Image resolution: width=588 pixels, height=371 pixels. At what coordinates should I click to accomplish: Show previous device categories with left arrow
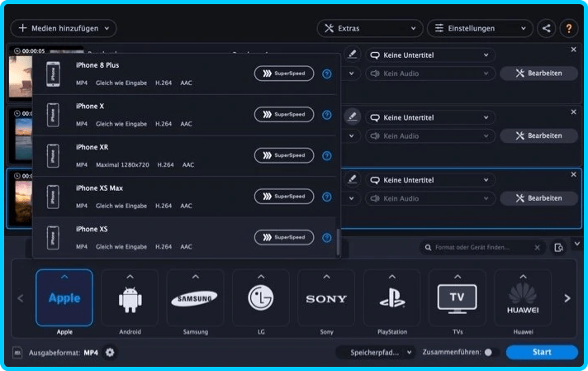pos(21,298)
